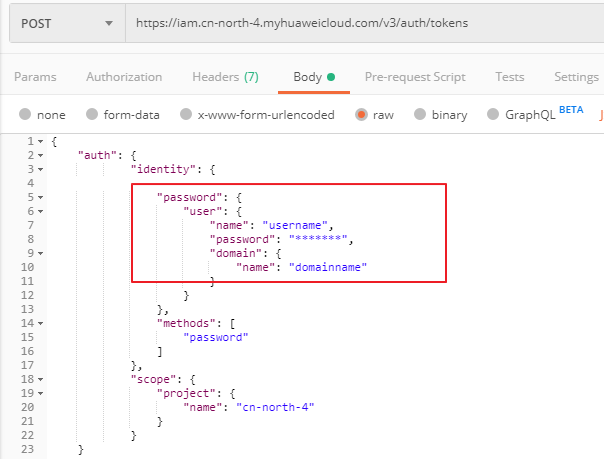This screenshot has width=604, height=459.
Task: Click the "identity" key text
Action: (x=163, y=169)
